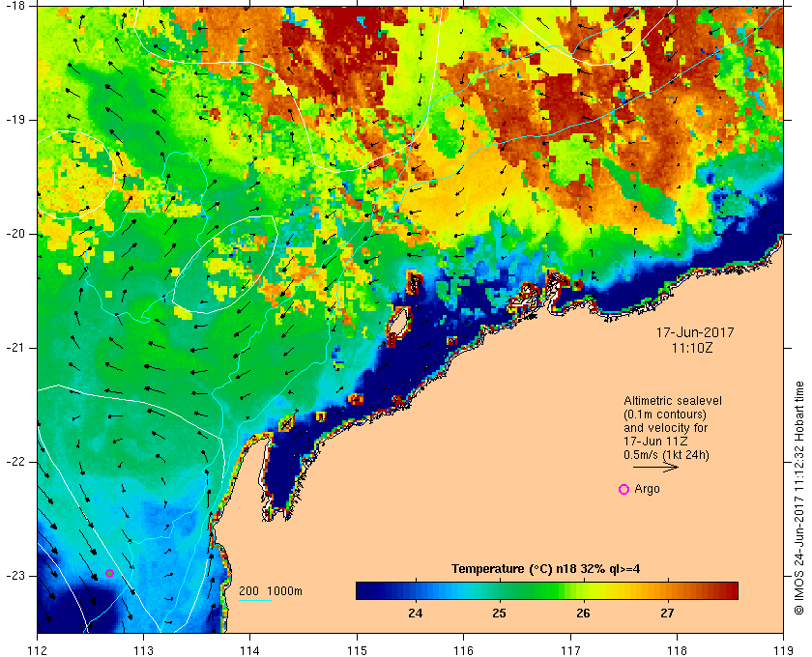Click the '200 1000m' depth label
Viewport: 812px width, 657px height.
click(x=271, y=590)
